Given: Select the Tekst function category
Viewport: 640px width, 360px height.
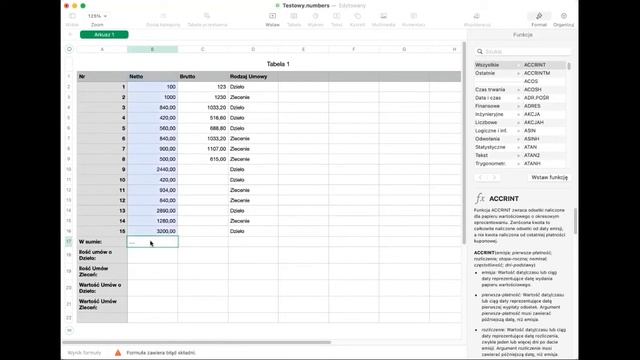Looking at the screenshot, I should [x=498, y=155].
